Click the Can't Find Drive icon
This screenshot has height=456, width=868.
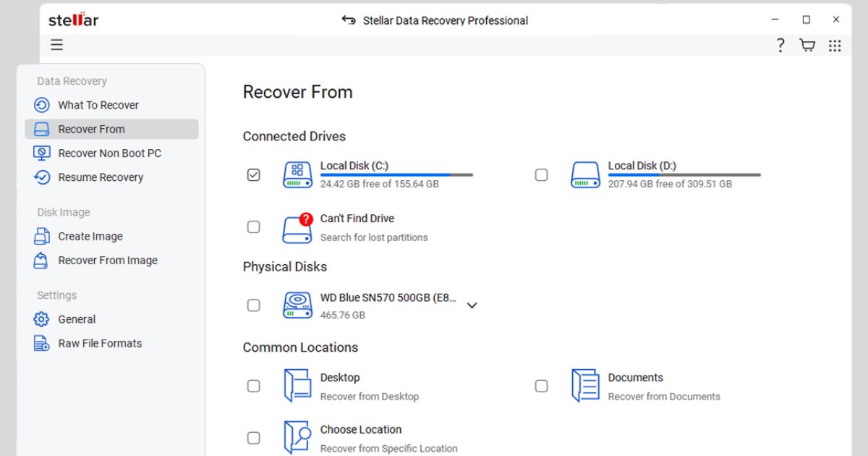297,228
